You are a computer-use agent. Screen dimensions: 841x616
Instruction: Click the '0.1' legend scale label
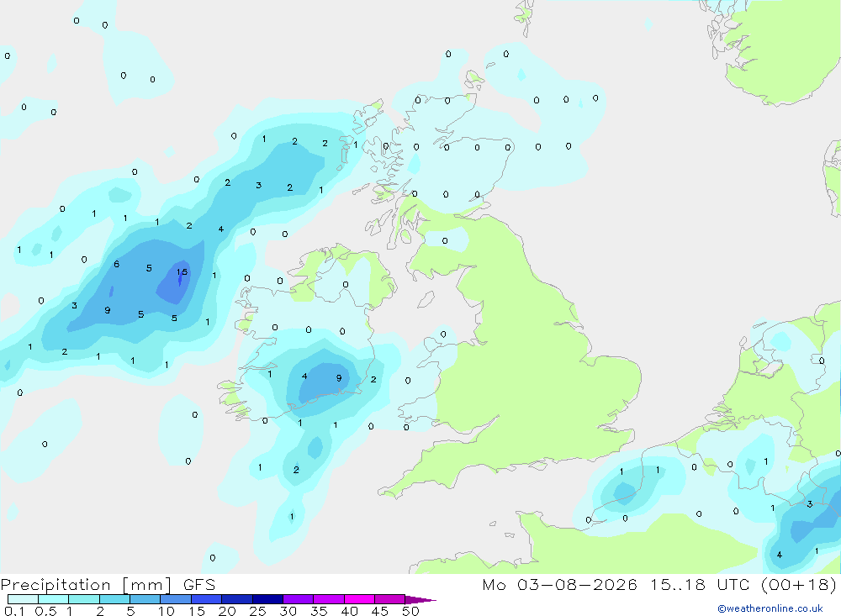(14, 611)
